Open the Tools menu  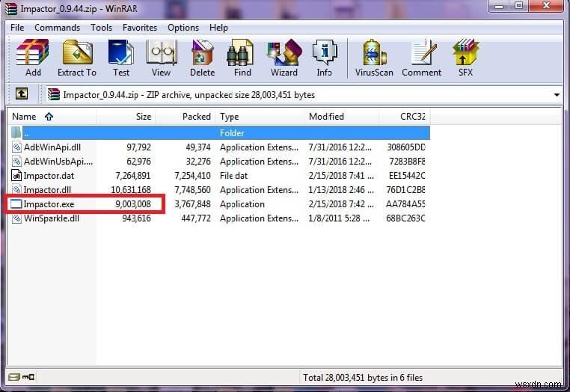101,28
